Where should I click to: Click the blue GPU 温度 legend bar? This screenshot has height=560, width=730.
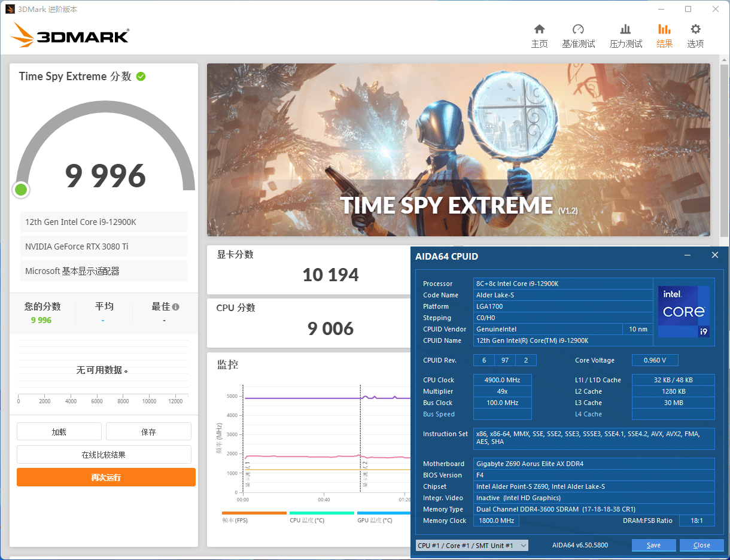coord(384,513)
